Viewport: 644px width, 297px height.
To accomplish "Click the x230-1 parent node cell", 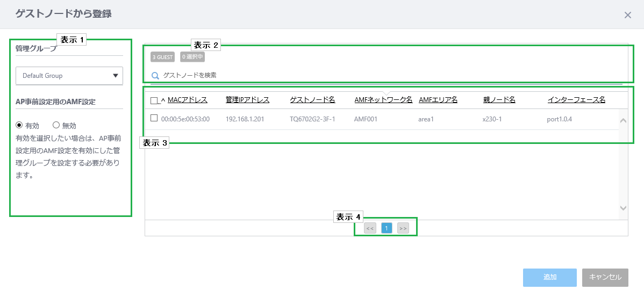I will click(492, 119).
